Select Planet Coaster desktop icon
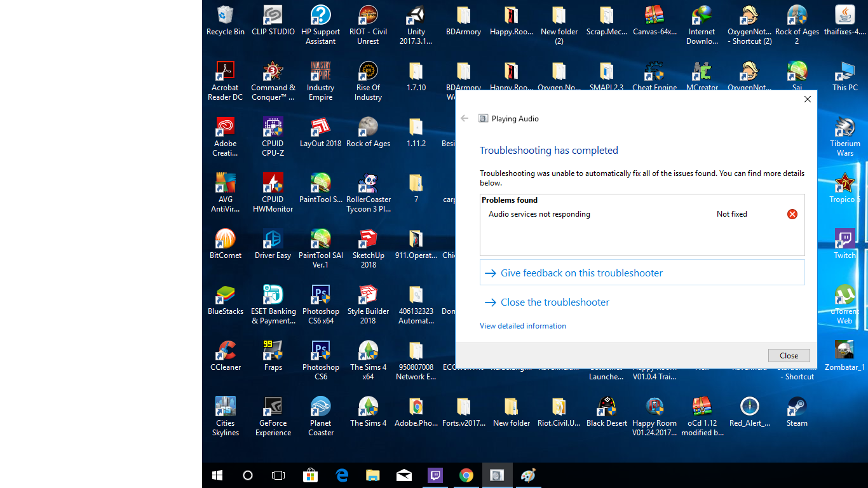This screenshot has height=488, width=868. pyautogui.click(x=320, y=416)
